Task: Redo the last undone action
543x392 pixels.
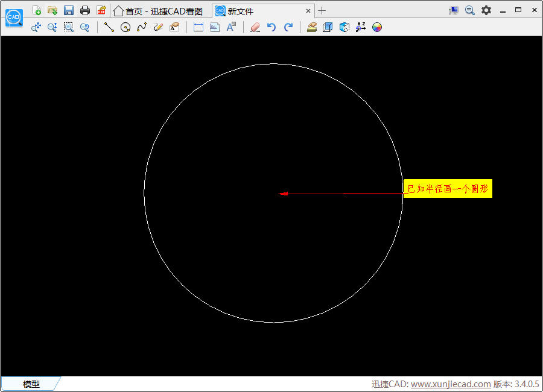Action: click(288, 27)
